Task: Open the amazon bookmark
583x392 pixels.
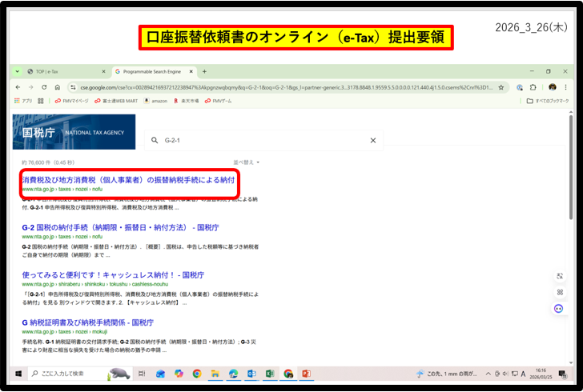Action: [x=158, y=101]
